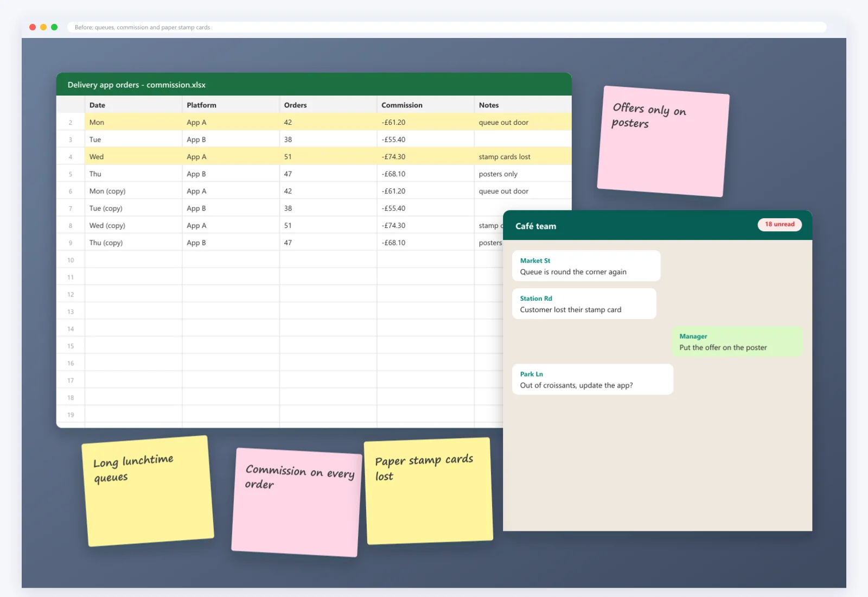Select the Date column header

pyautogui.click(x=133, y=105)
